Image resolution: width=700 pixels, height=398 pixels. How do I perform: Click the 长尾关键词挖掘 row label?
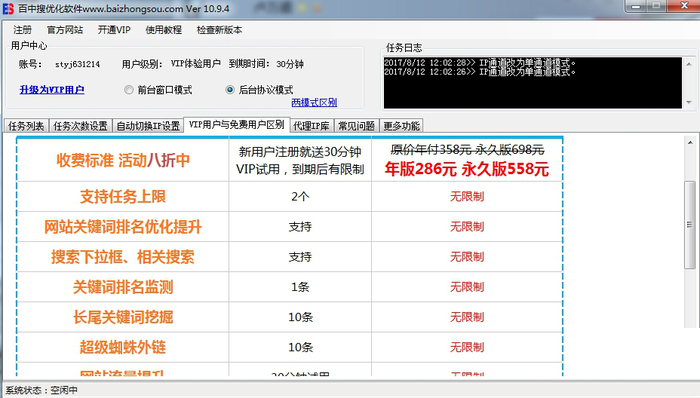(123, 317)
